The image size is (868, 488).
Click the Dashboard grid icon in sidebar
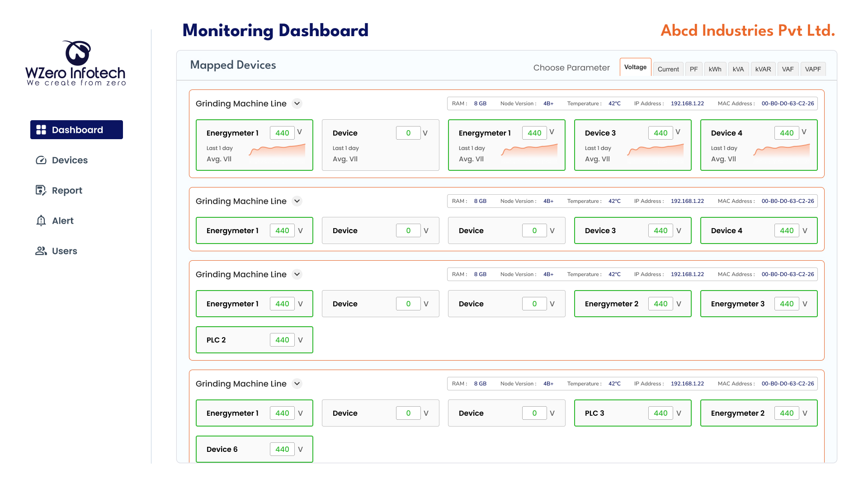tap(41, 130)
